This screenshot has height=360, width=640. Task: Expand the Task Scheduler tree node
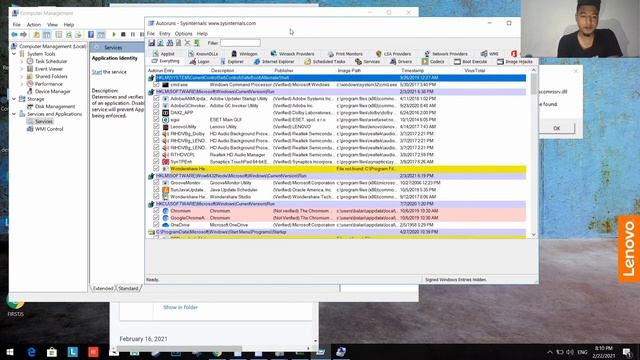click(x=22, y=61)
